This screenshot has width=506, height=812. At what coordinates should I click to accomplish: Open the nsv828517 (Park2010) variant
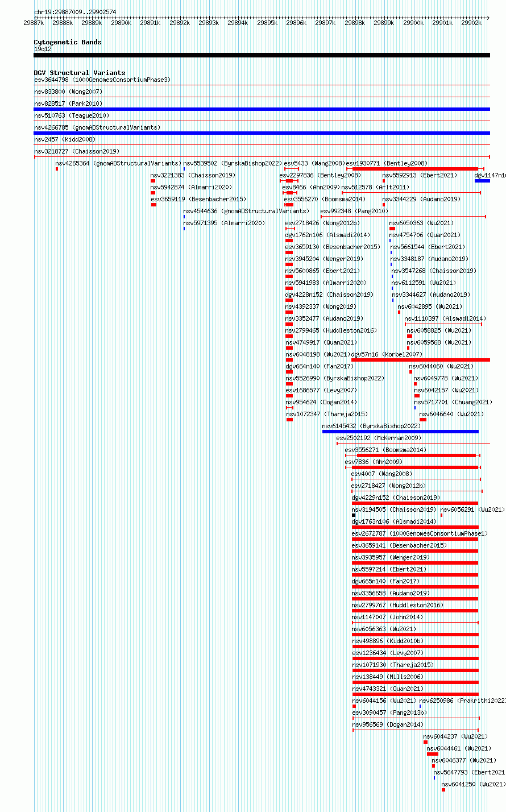[68, 103]
